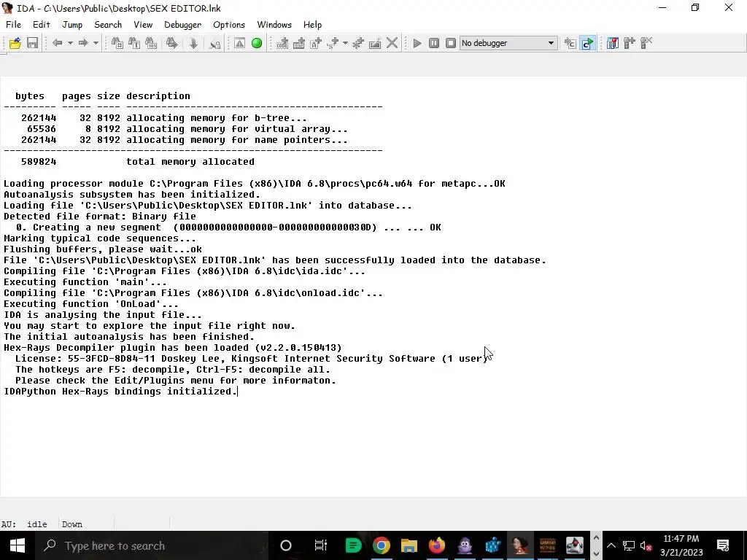Jump back with the left arrow icon
Image resolution: width=747 pixels, height=560 pixels.
(57, 43)
